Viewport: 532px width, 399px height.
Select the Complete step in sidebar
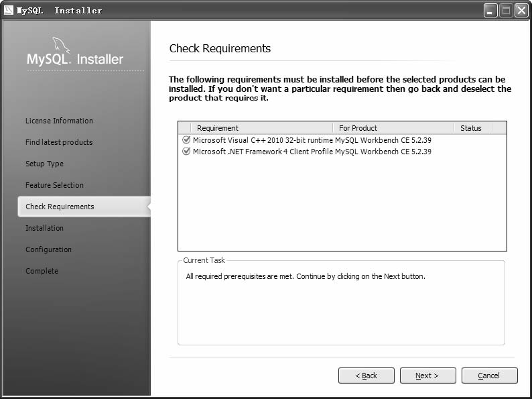click(x=42, y=271)
